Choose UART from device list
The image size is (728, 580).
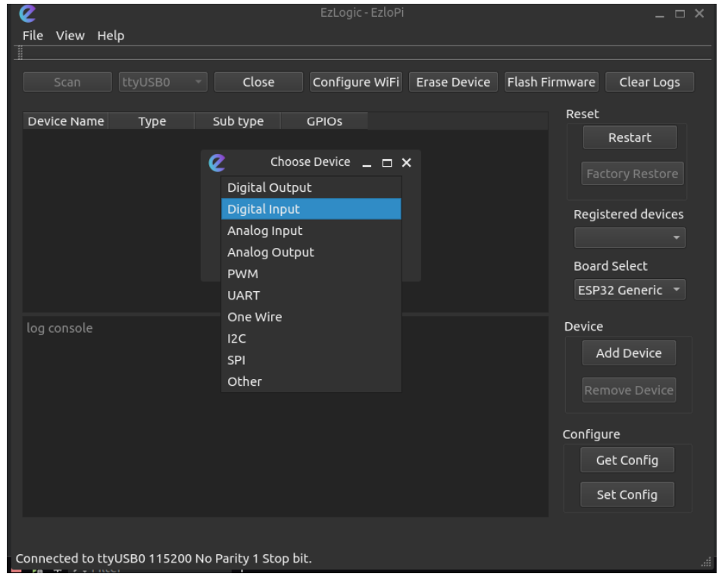[x=311, y=296]
